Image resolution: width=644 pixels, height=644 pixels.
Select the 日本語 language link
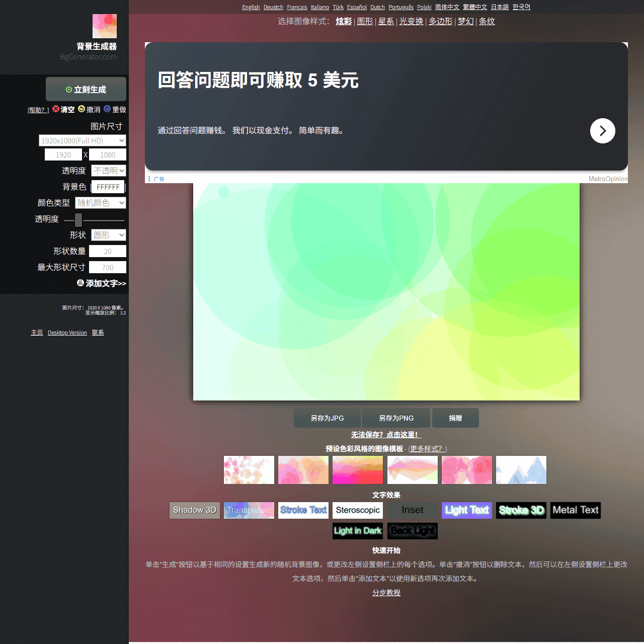click(x=499, y=7)
